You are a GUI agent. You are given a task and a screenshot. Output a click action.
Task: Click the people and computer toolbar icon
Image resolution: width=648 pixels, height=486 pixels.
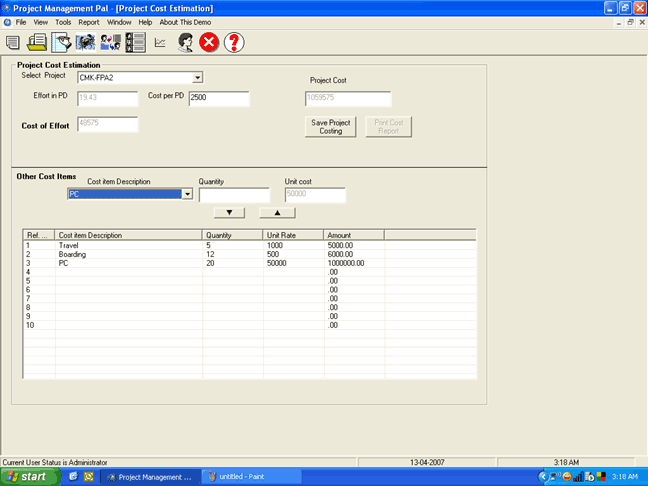tap(110, 42)
